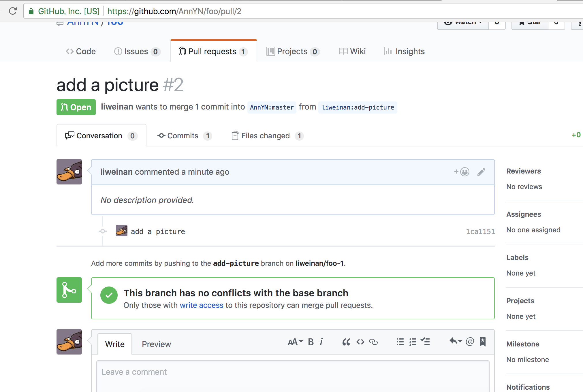Mention a user with @ icon
This screenshot has height=392, width=583.
click(470, 342)
